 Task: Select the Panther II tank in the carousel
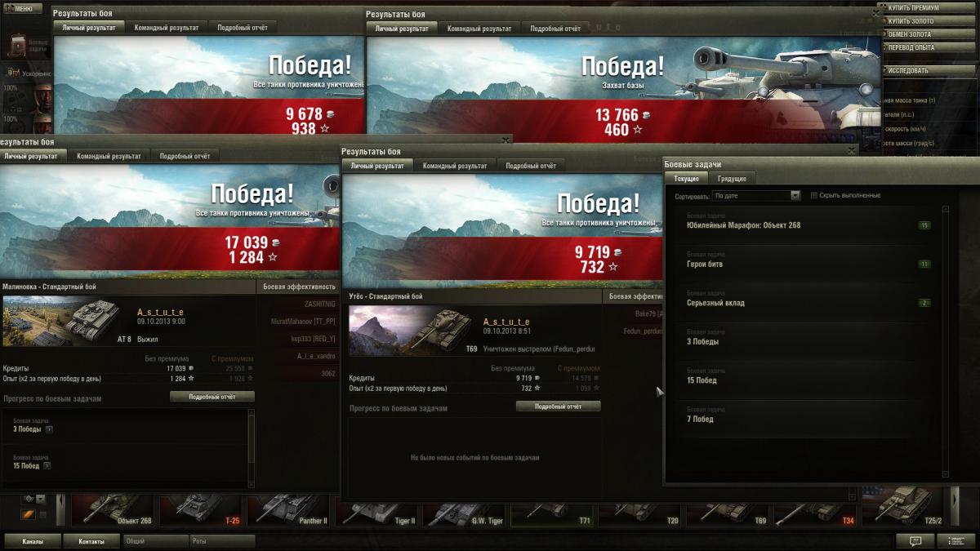pos(289,509)
